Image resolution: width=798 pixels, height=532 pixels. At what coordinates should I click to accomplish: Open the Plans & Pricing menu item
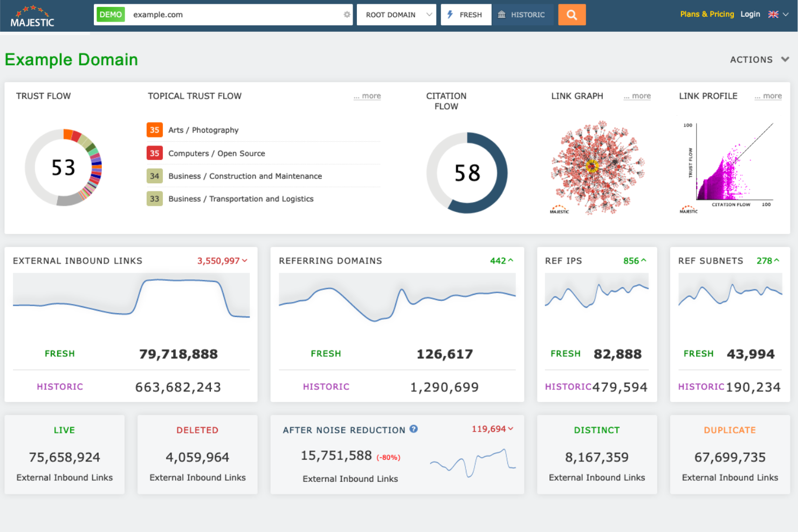pos(707,14)
